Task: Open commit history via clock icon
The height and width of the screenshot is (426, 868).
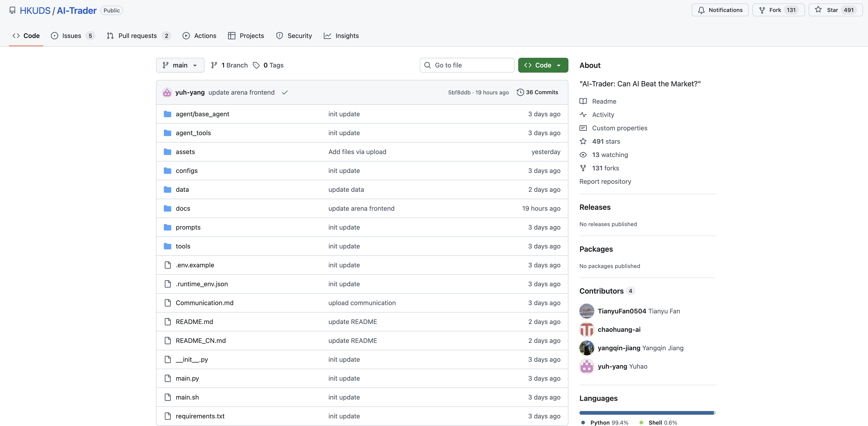Action: click(520, 92)
